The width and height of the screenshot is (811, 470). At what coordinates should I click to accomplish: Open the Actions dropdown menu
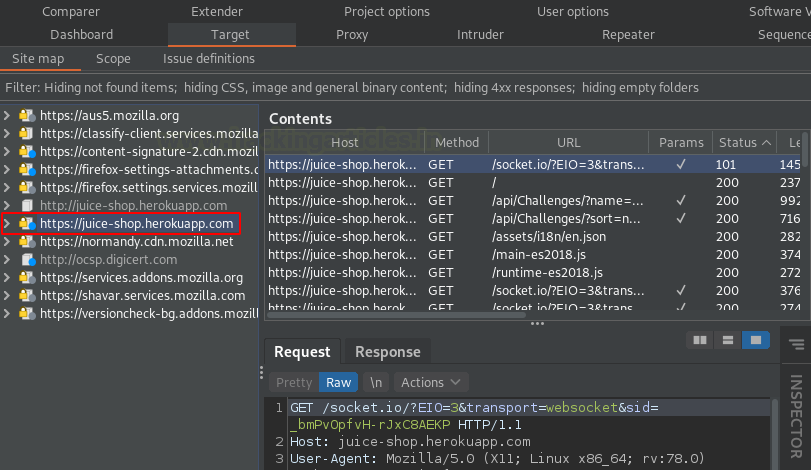430,382
